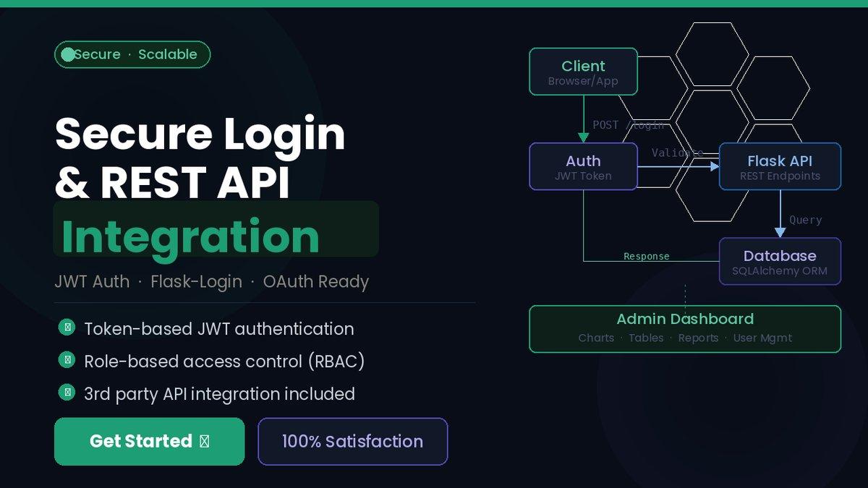Viewport: 868px width, 488px height.
Task: Click the Role-based access control (RBAC) text
Action: pyautogui.click(x=224, y=361)
